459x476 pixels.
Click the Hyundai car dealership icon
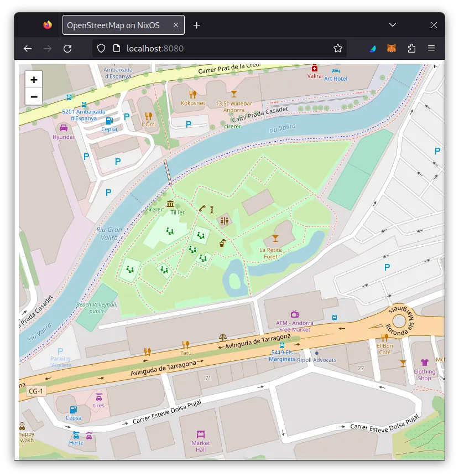coord(62,127)
